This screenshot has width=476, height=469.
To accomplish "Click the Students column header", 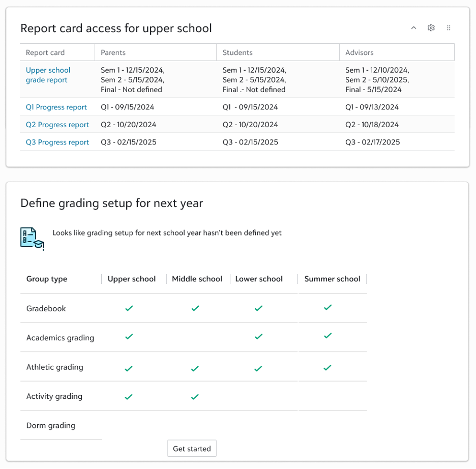I will coord(237,52).
